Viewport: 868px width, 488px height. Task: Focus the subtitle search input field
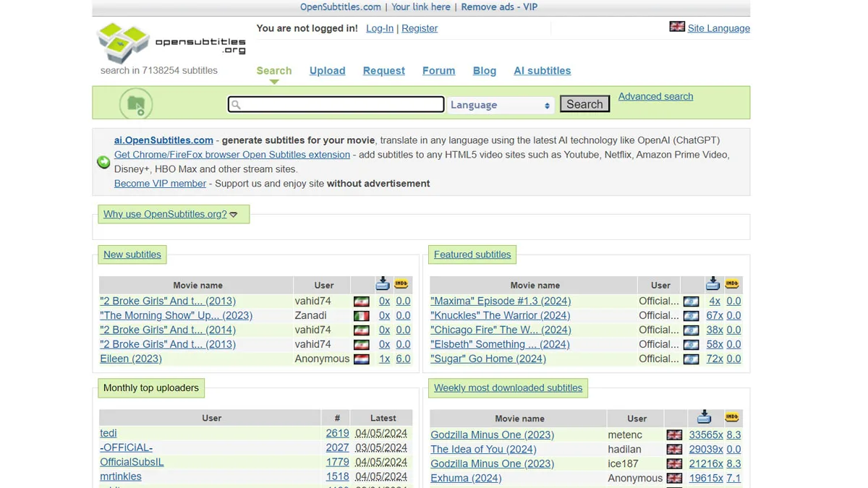click(x=336, y=105)
